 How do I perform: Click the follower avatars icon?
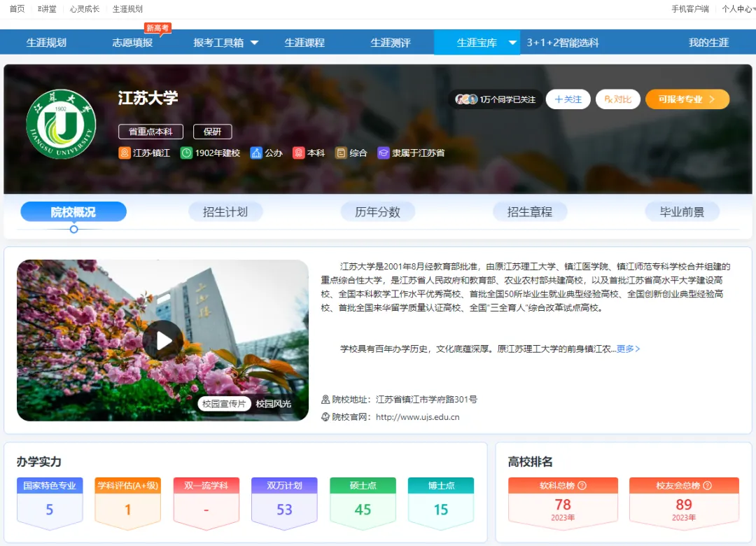[466, 99]
